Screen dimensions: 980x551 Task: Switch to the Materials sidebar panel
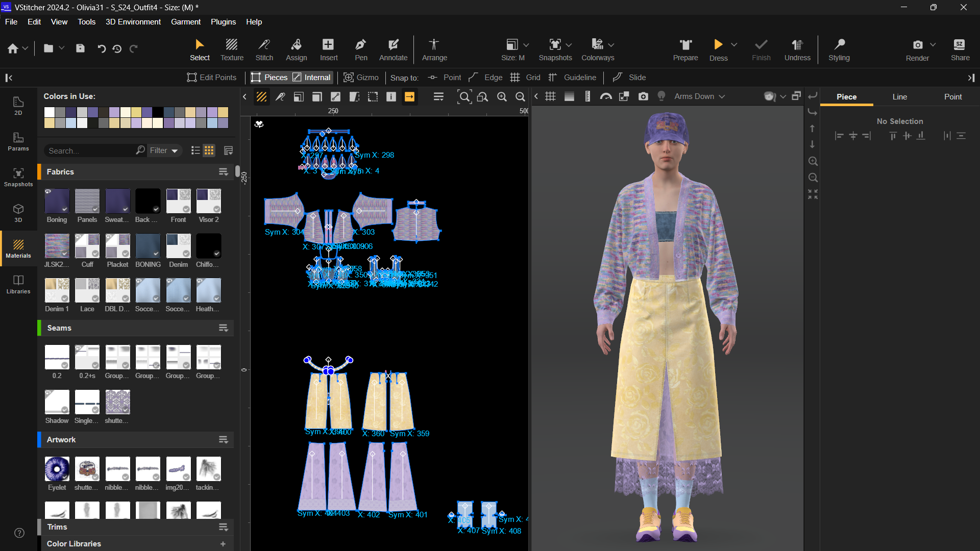click(18, 249)
